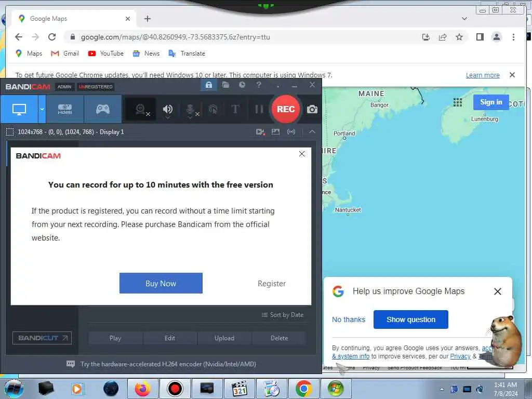Open Chrome profile avatar
The image size is (532, 399).
(x=497, y=37)
